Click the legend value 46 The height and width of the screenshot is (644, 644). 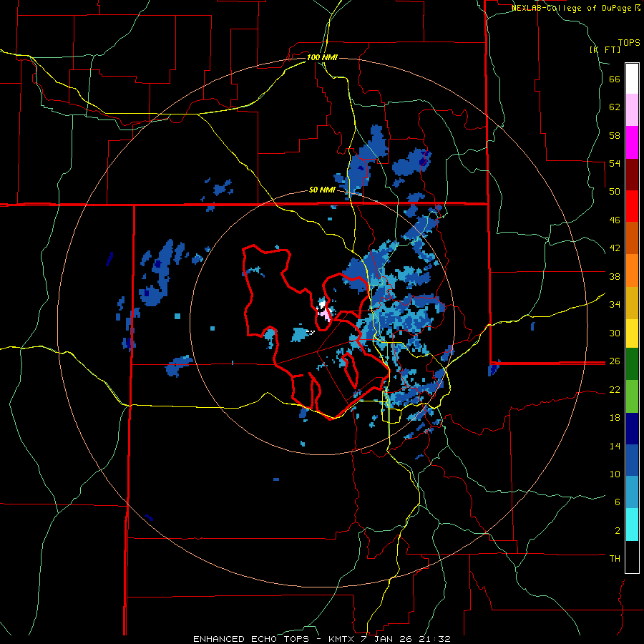click(x=615, y=220)
